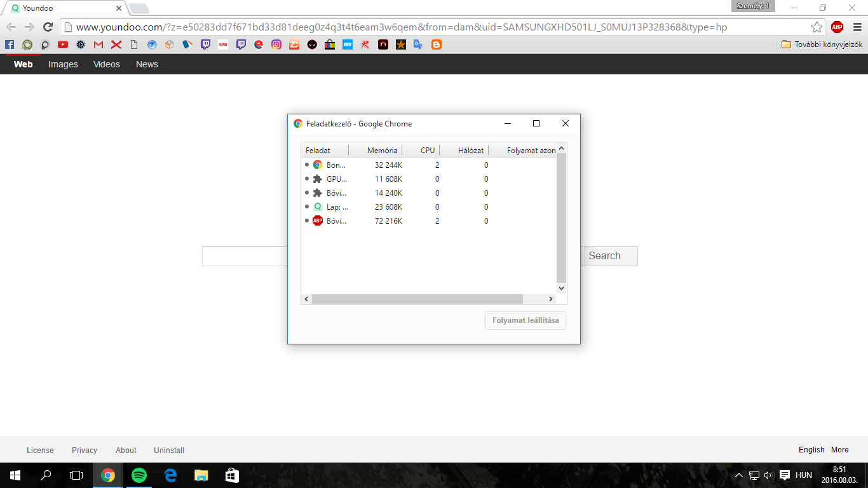Open the orange Z bookmark
868x488 pixels.
(294, 44)
